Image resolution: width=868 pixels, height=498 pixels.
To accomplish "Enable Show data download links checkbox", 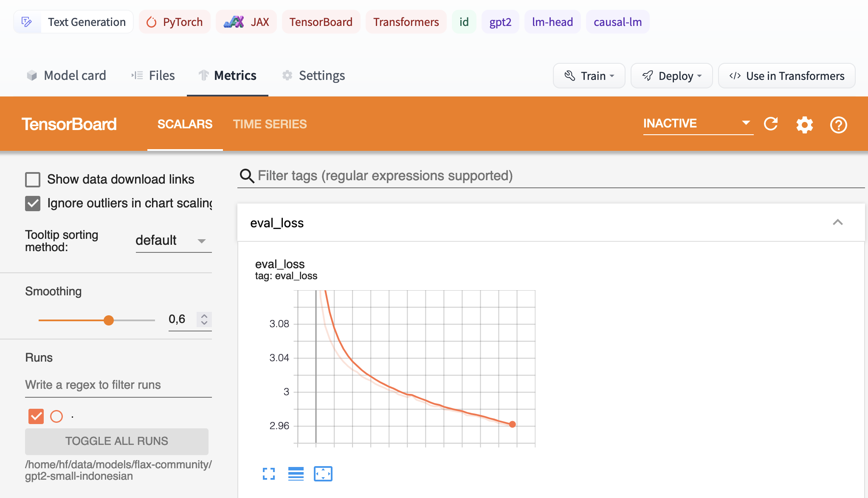I will 33,179.
